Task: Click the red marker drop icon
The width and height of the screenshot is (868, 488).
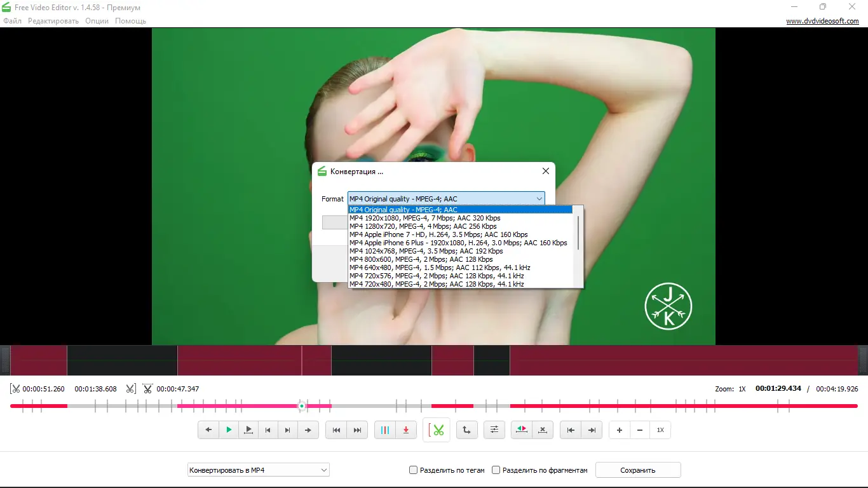Action: [x=405, y=430]
